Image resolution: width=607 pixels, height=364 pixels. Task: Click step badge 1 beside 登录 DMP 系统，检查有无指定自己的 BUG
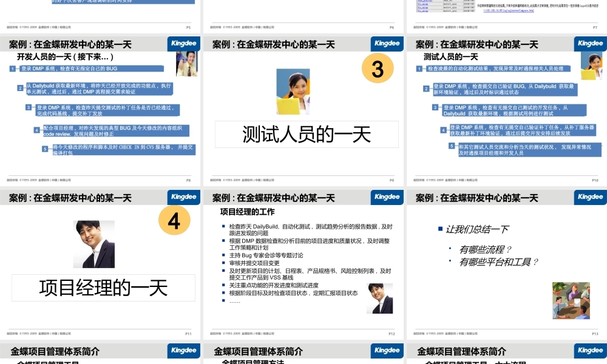13,69
